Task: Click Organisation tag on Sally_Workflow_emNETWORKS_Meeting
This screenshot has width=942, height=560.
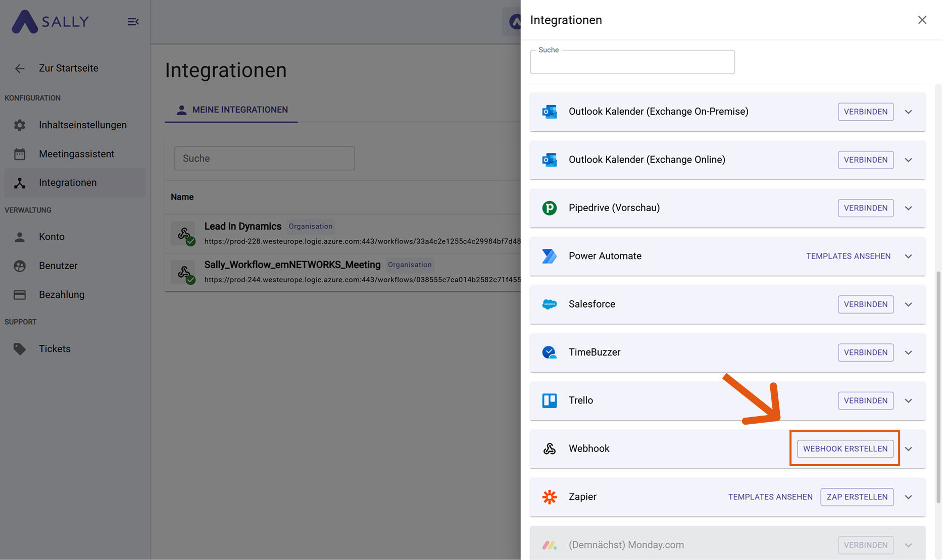Action: pyautogui.click(x=410, y=265)
